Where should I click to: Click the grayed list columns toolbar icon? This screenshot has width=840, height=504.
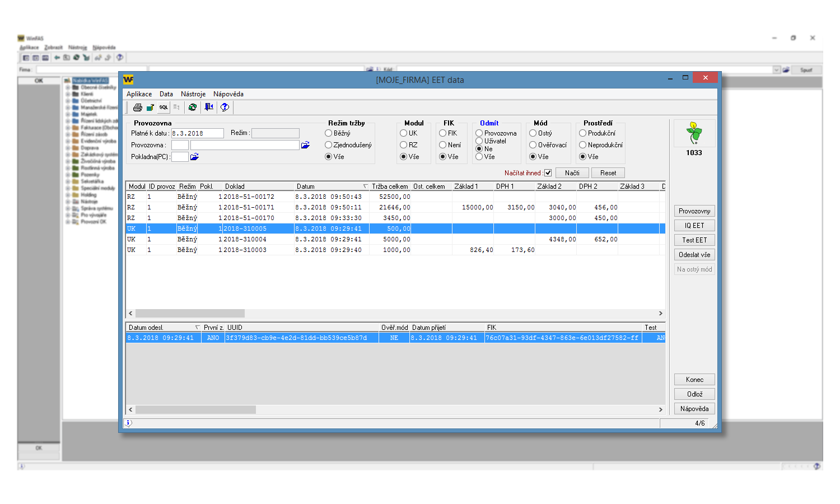click(x=176, y=107)
